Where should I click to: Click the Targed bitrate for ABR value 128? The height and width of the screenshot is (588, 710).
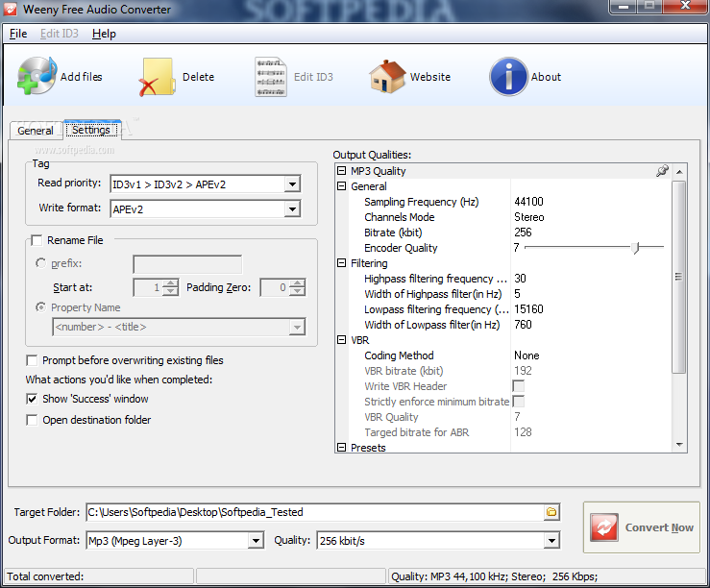click(523, 432)
